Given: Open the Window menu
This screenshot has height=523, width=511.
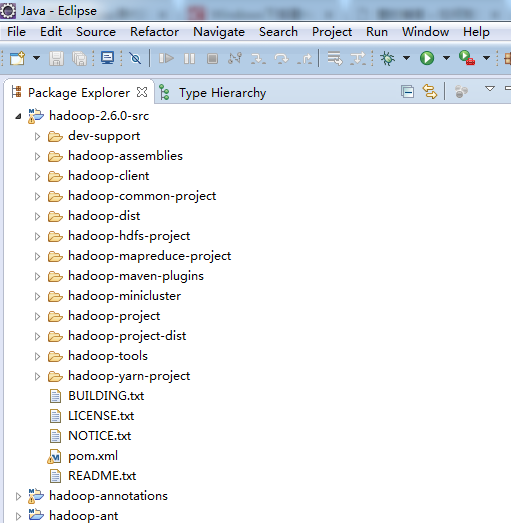Looking at the screenshot, I should pos(425,32).
